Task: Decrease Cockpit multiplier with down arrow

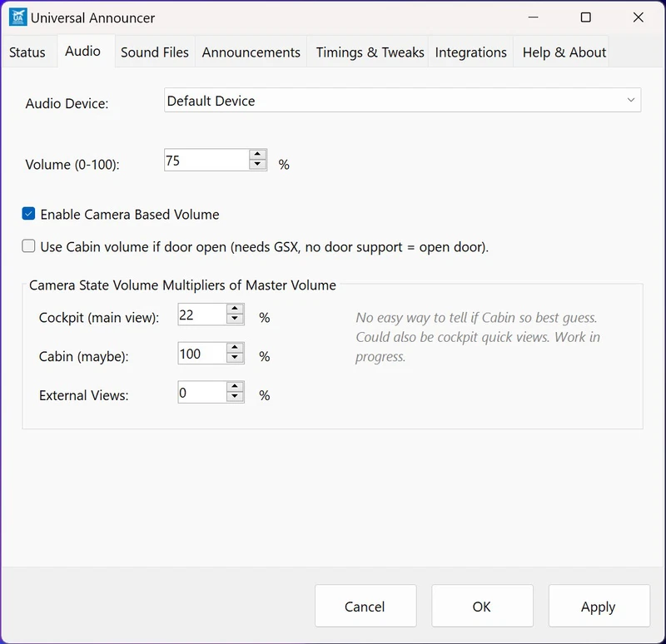Action: tap(234, 319)
